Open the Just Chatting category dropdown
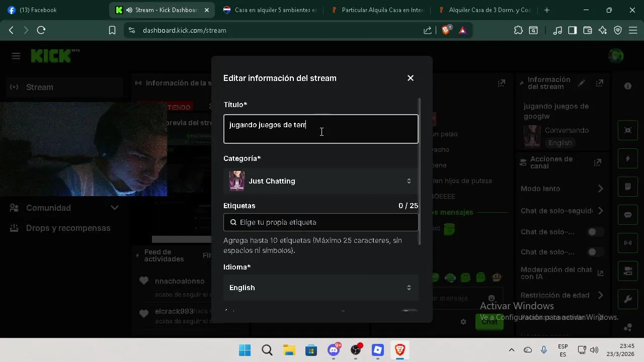Image resolution: width=644 pixels, height=362 pixels. point(320,181)
